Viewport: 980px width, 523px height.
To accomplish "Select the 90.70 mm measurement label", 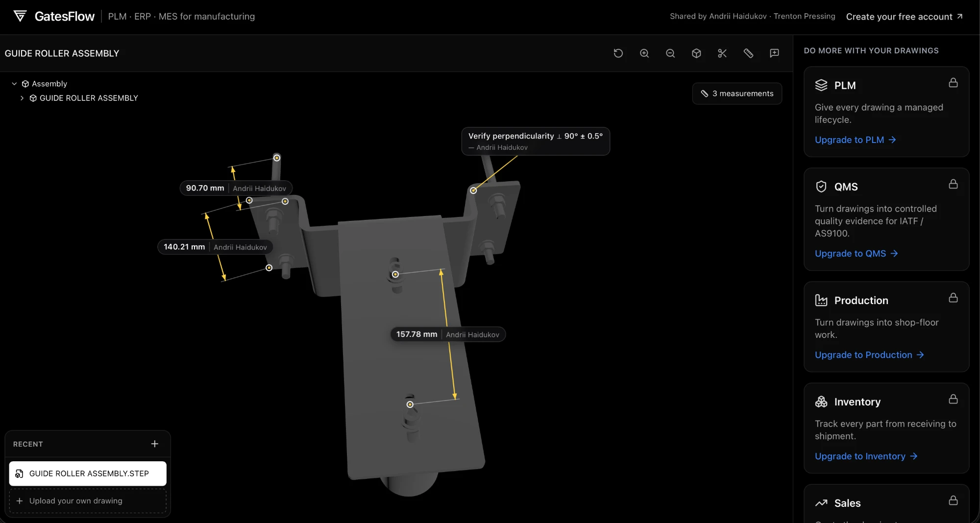I will point(236,188).
